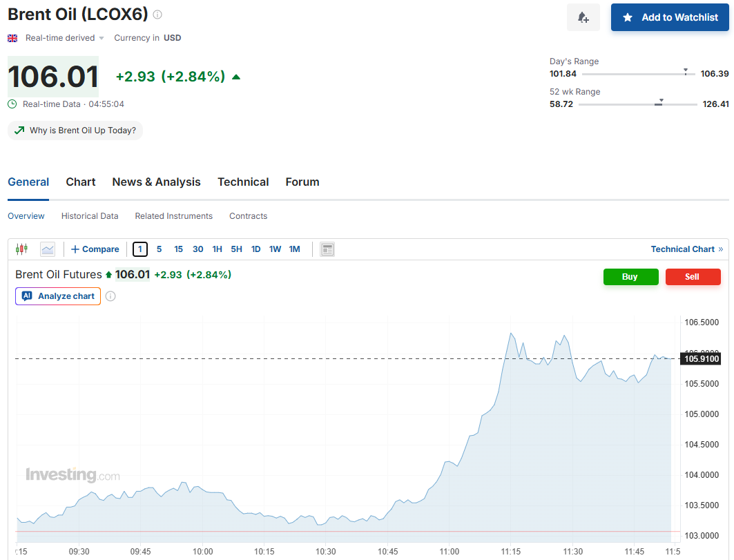Viewport: 734px width, 560px height.
Task: Open Technical Chart expand link
Action: [x=687, y=249]
